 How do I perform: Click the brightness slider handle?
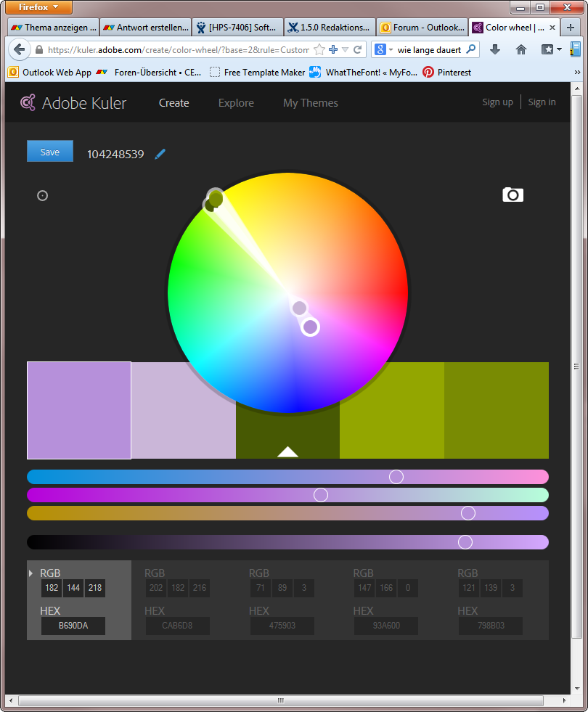pyautogui.click(x=465, y=542)
